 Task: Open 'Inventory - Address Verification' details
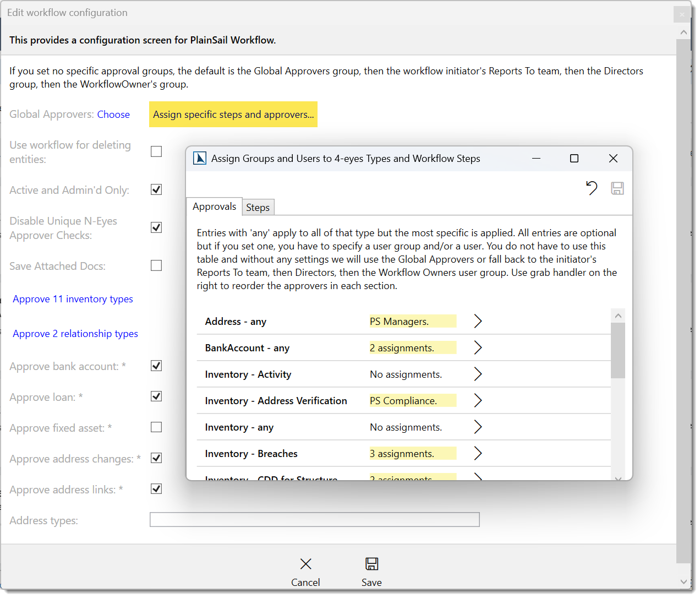click(x=477, y=400)
